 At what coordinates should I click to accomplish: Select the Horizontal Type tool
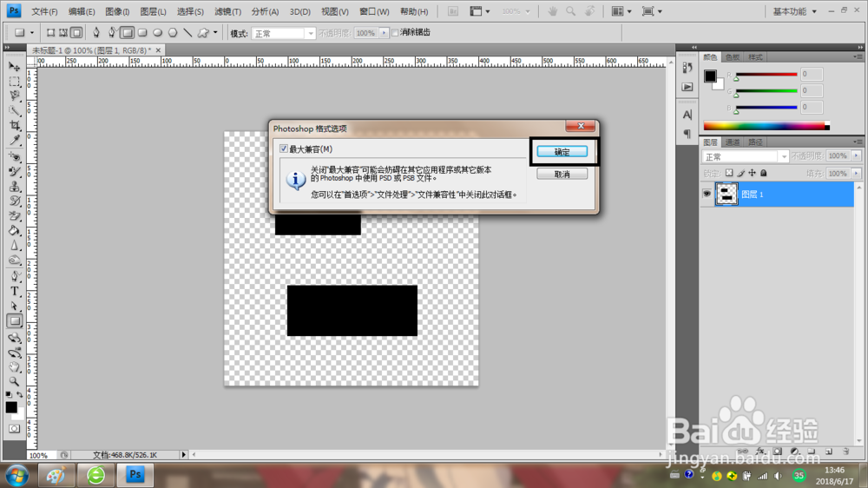pyautogui.click(x=15, y=292)
